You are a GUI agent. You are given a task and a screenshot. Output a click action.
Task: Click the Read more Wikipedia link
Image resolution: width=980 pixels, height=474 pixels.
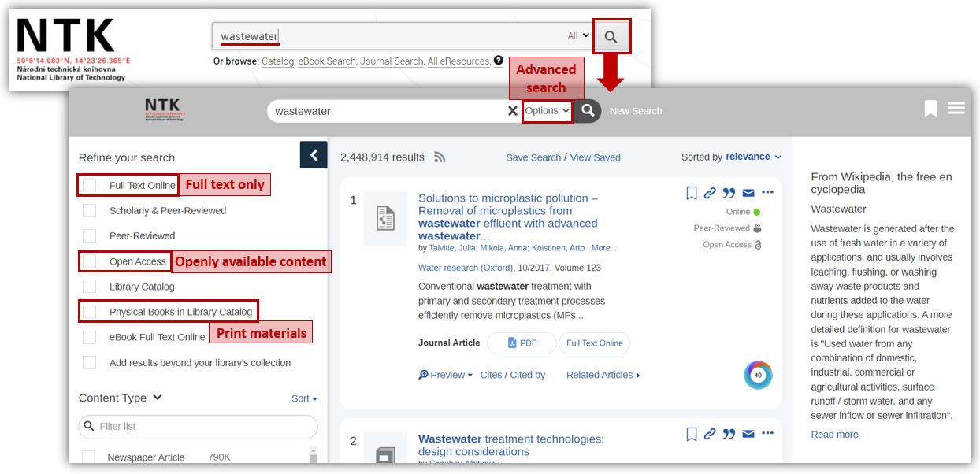point(834,435)
